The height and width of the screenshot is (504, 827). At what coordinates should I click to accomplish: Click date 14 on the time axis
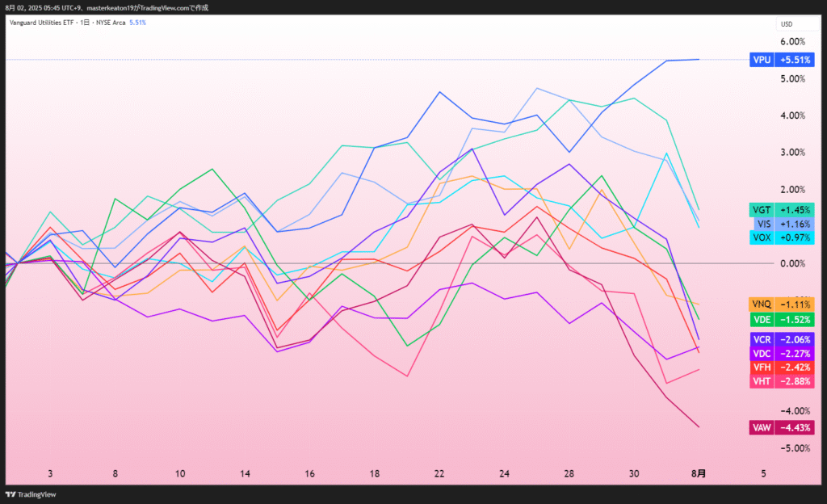245,473
